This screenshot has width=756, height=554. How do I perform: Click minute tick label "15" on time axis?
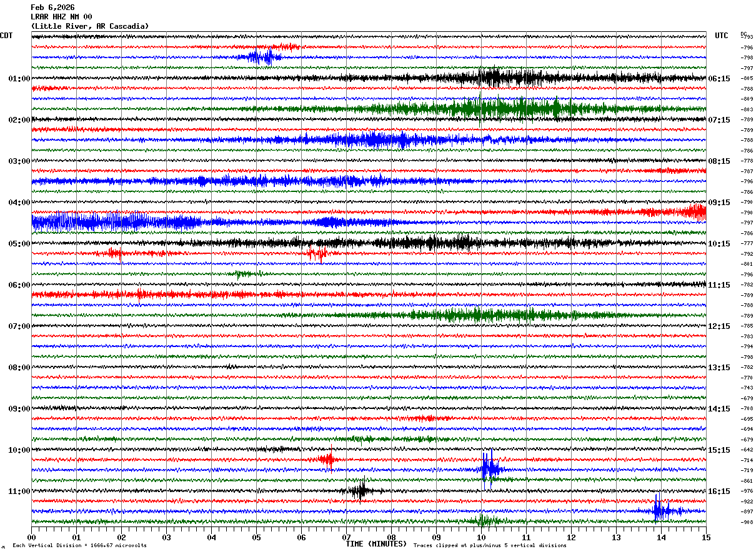(706, 537)
